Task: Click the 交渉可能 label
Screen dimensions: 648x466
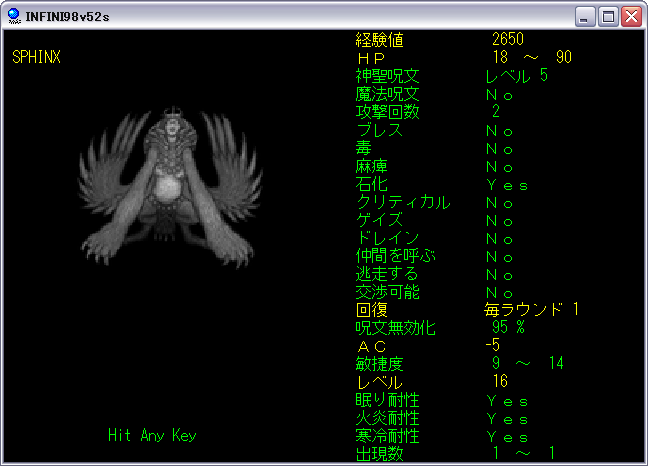Action: click(387, 292)
